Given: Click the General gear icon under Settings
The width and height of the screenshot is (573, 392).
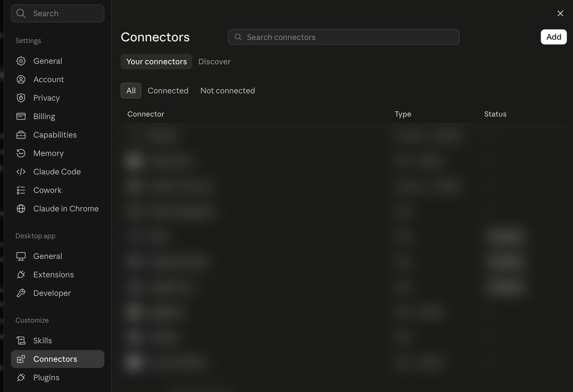Looking at the screenshot, I should (21, 61).
